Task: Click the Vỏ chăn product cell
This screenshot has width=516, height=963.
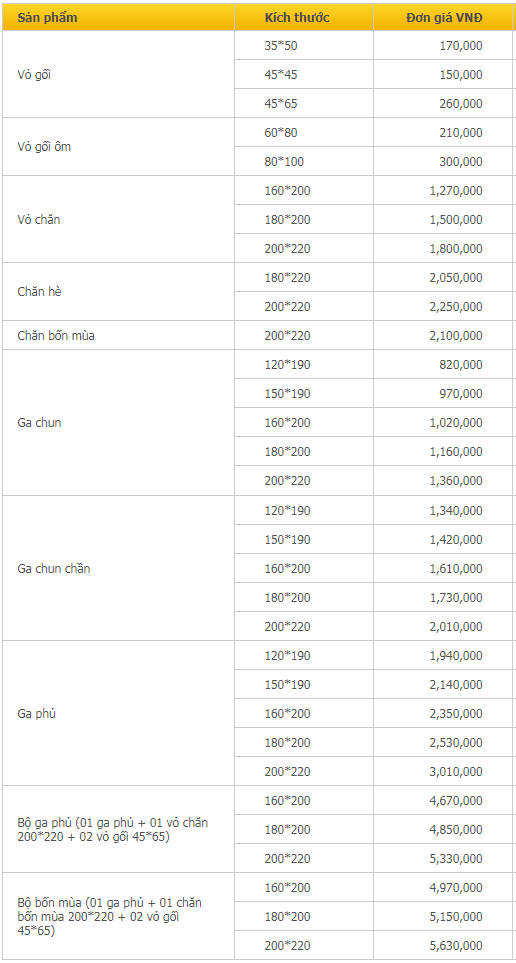Action: pos(118,219)
